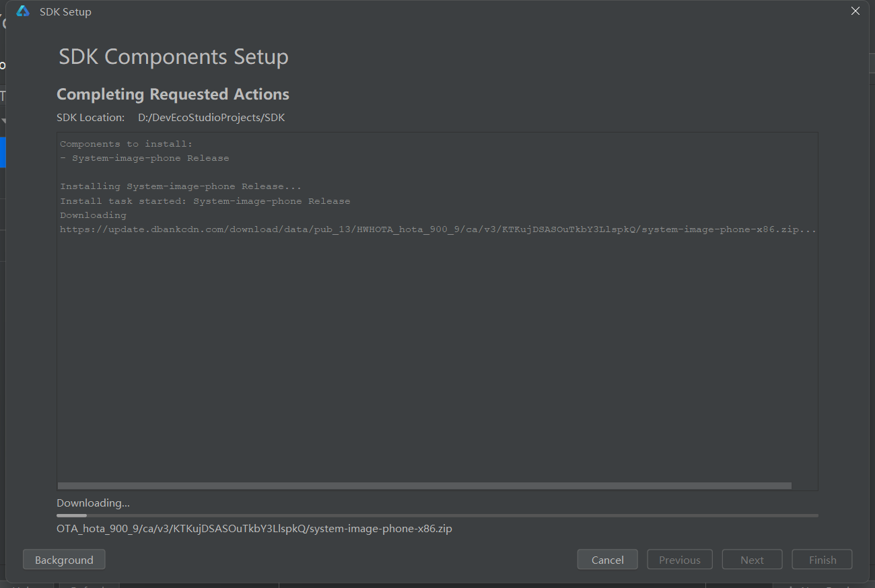This screenshot has height=588, width=875.
Task: Click the "- System-image-phone Release" log entry
Action: (x=145, y=158)
